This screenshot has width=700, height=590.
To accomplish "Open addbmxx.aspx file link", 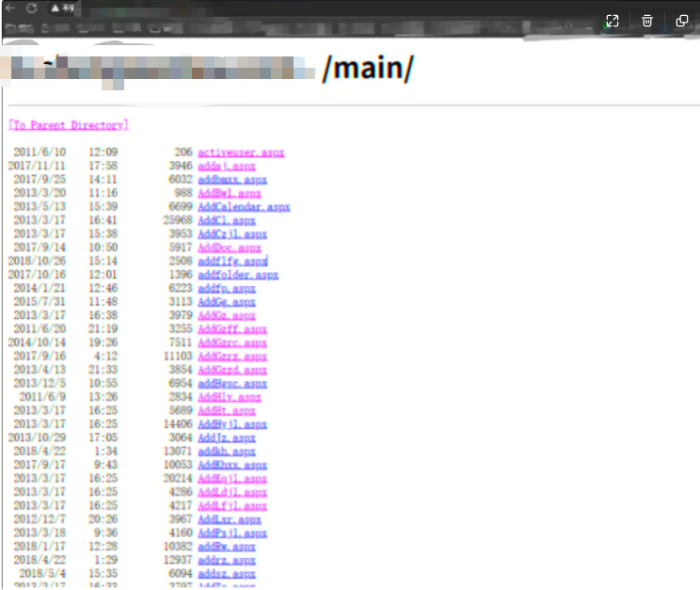I will [232, 180].
